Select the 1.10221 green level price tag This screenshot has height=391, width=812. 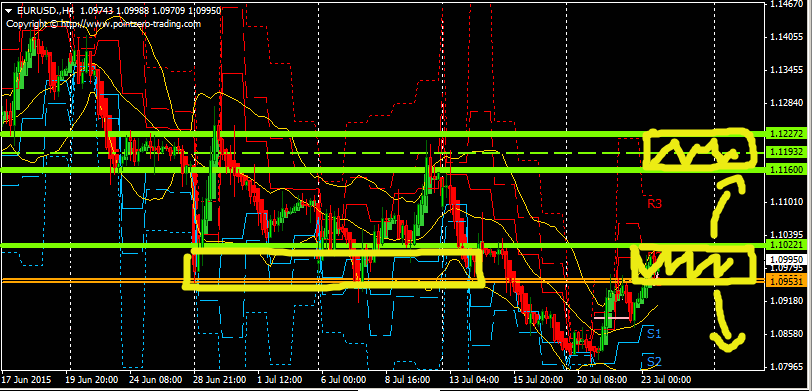click(788, 244)
